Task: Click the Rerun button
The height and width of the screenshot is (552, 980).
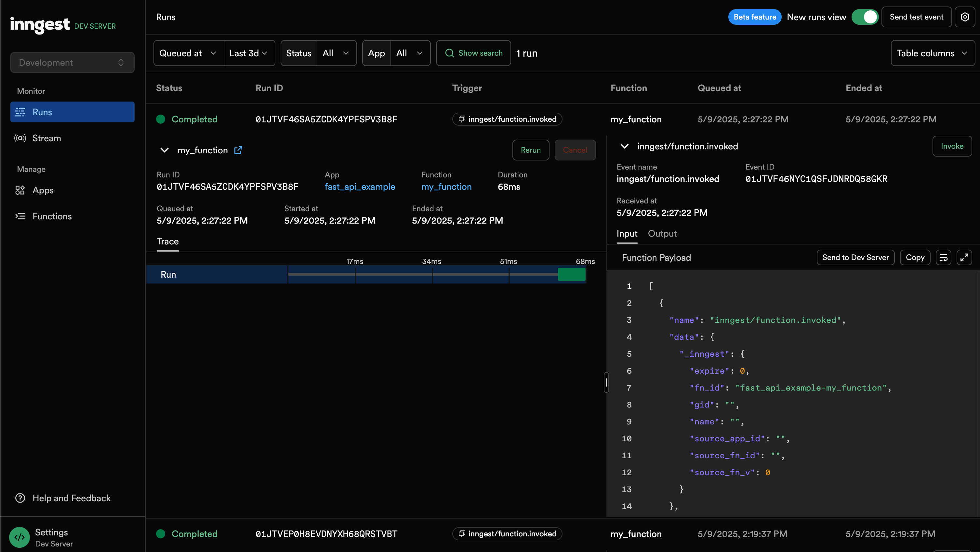Action: (530, 150)
